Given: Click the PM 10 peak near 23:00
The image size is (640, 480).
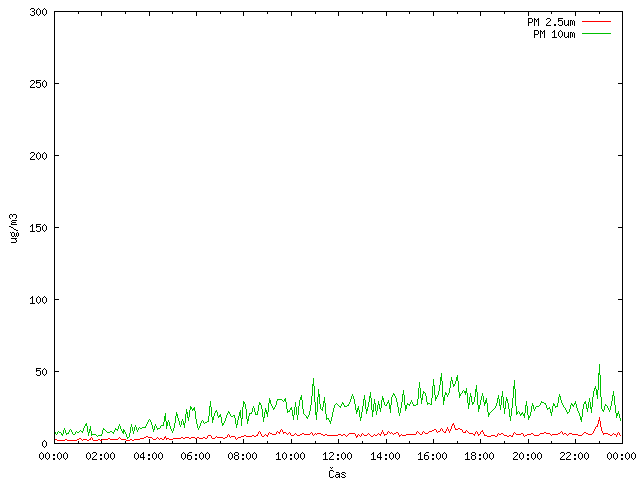Looking at the screenshot, I should coord(599,365).
